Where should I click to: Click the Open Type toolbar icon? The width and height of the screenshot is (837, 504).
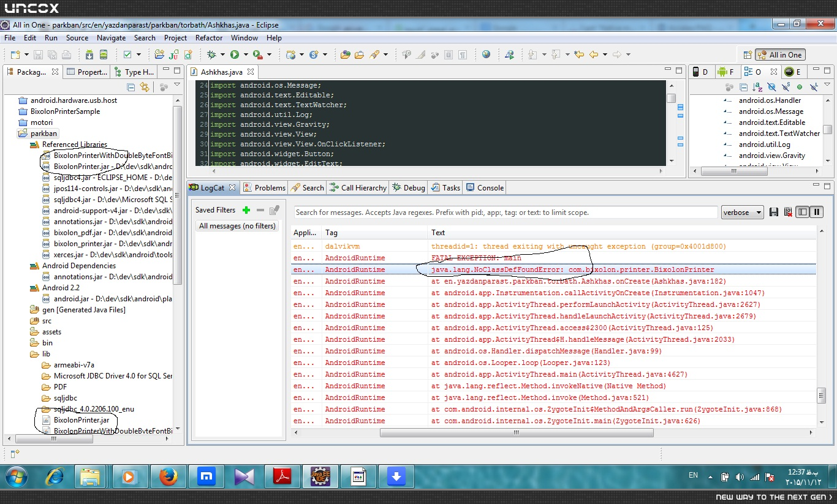(345, 55)
